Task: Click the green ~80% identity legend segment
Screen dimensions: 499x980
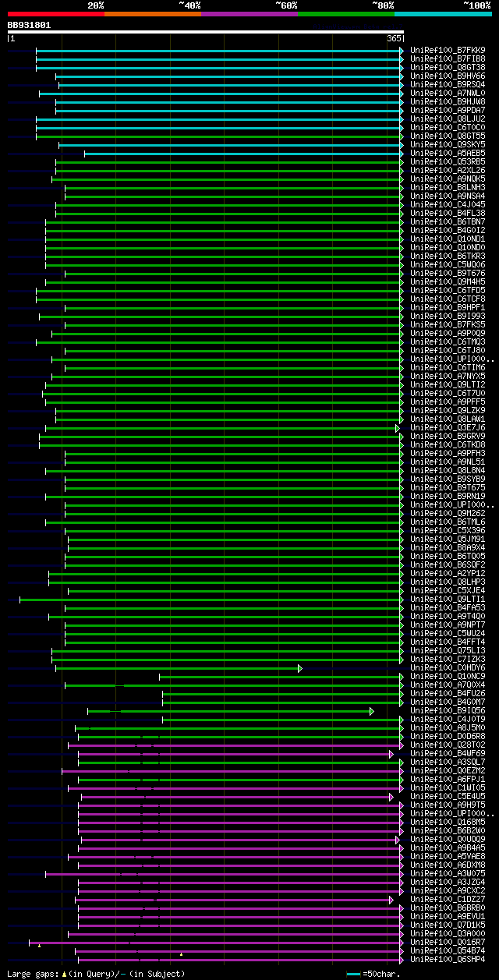Action: pyautogui.click(x=346, y=13)
